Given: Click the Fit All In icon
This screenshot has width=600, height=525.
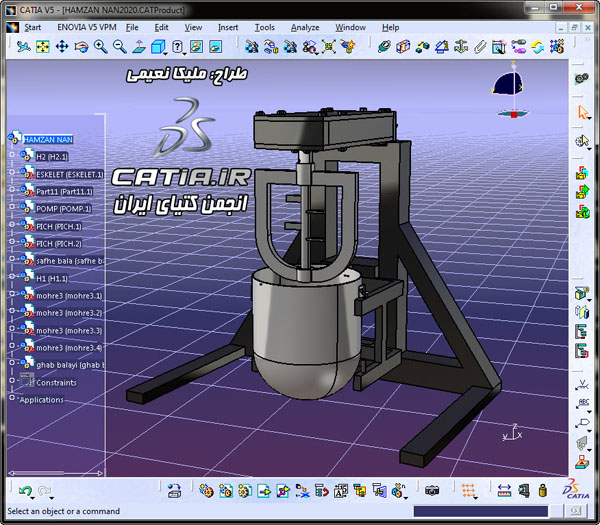Looking at the screenshot, I should [x=42, y=47].
